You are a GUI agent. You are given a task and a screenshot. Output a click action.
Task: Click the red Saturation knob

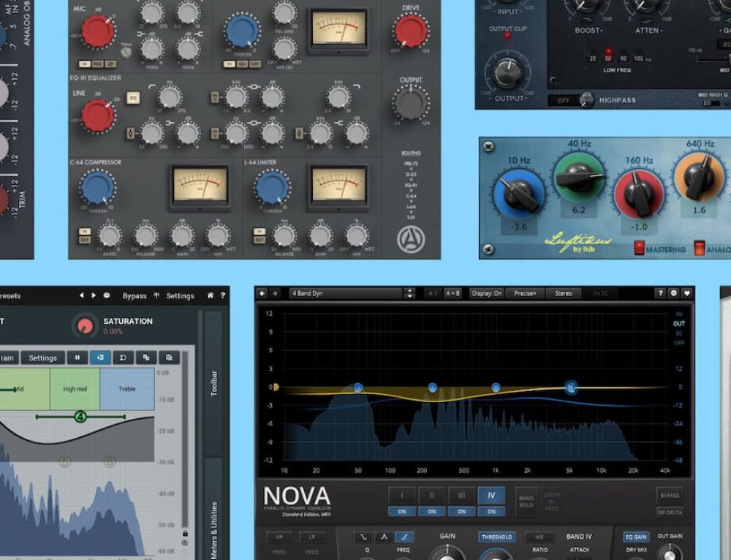point(86,325)
